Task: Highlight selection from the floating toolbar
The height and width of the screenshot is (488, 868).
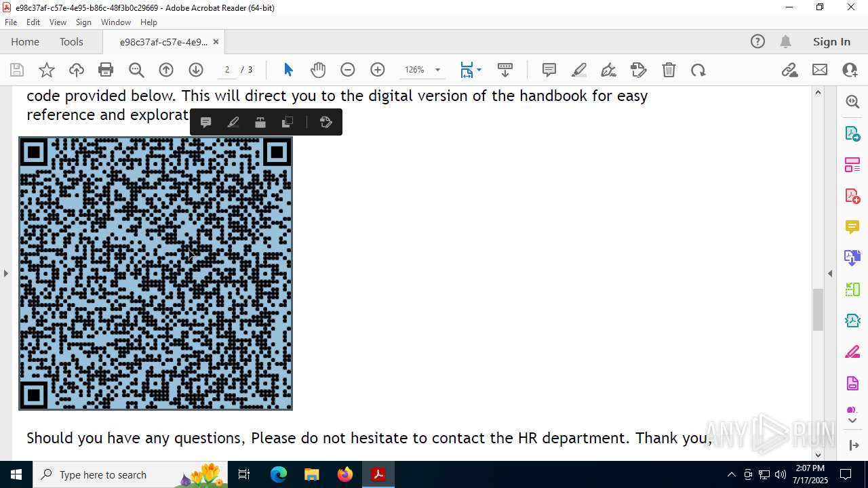Action: [233, 122]
